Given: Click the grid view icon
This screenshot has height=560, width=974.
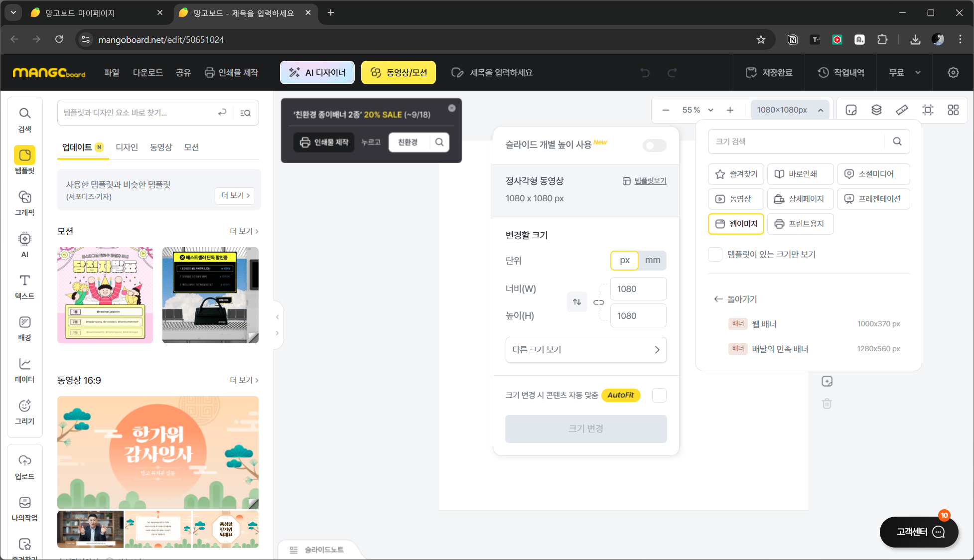Looking at the screenshot, I should click(x=953, y=110).
